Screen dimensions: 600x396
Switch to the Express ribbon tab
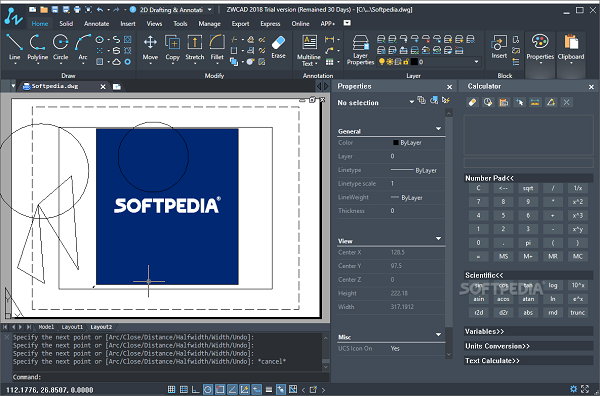tap(270, 24)
